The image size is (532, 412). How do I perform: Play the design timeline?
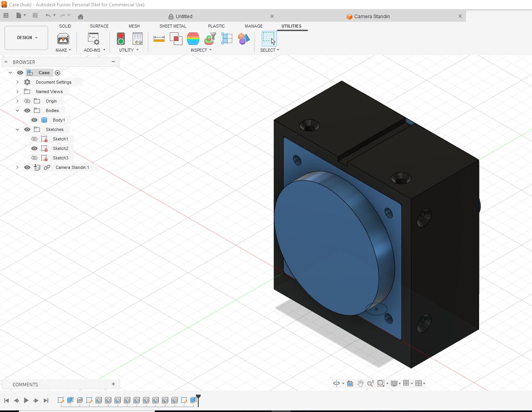26,400
